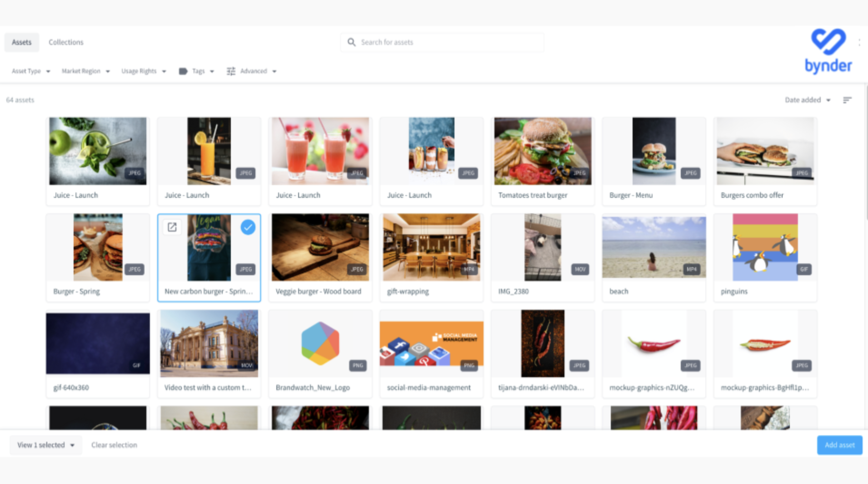This screenshot has height=484, width=868.
Task: Open the Tomatoes treat burger thumbnail
Action: point(543,151)
